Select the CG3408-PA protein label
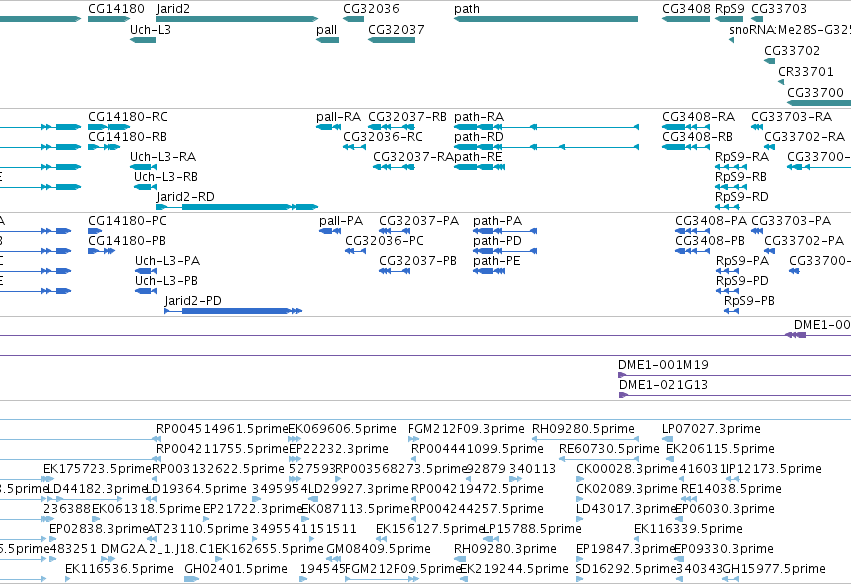The width and height of the screenshot is (851, 584). (711, 221)
